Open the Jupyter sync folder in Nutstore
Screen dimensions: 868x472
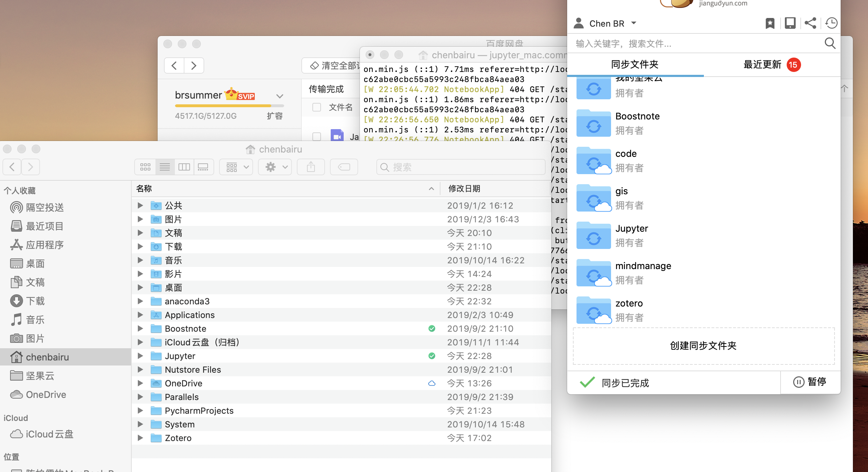coord(594,235)
